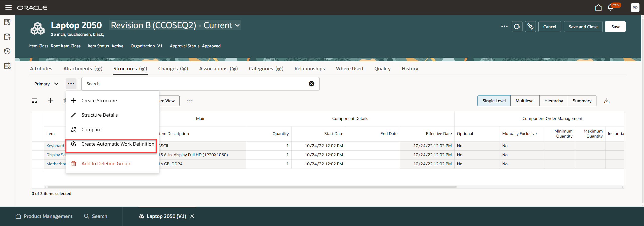Select the Summary view

(x=582, y=101)
